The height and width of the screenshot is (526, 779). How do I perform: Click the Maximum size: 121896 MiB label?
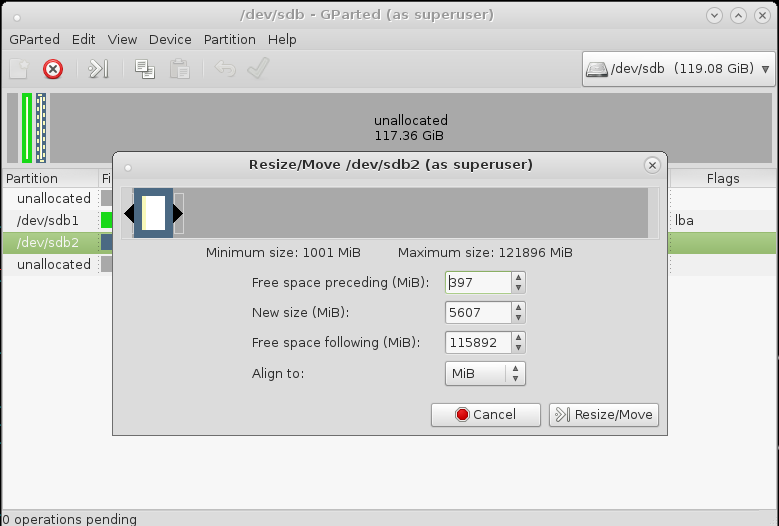coord(485,252)
